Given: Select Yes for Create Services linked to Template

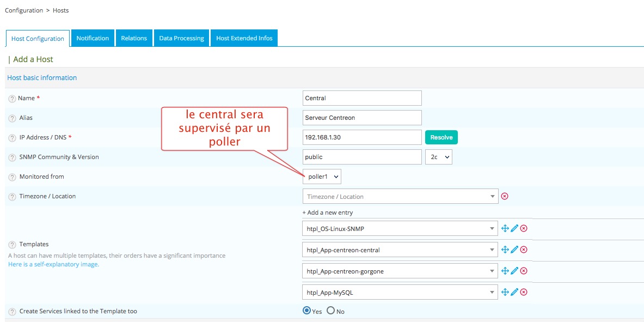Looking at the screenshot, I should [x=306, y=311].
